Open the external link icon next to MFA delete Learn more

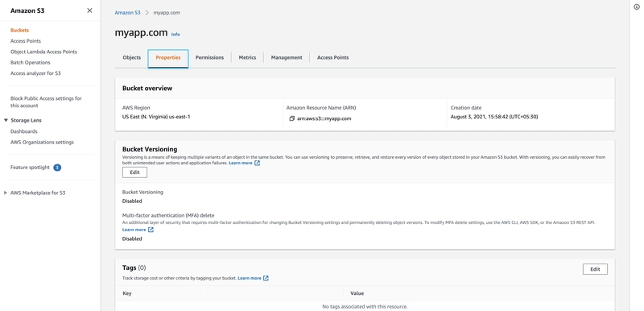[x=151, y=230]
